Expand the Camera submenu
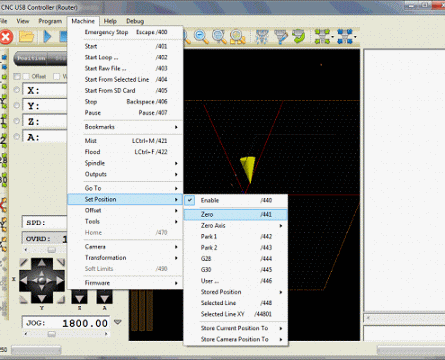This screenshot has height=360, width=445. 125,247
